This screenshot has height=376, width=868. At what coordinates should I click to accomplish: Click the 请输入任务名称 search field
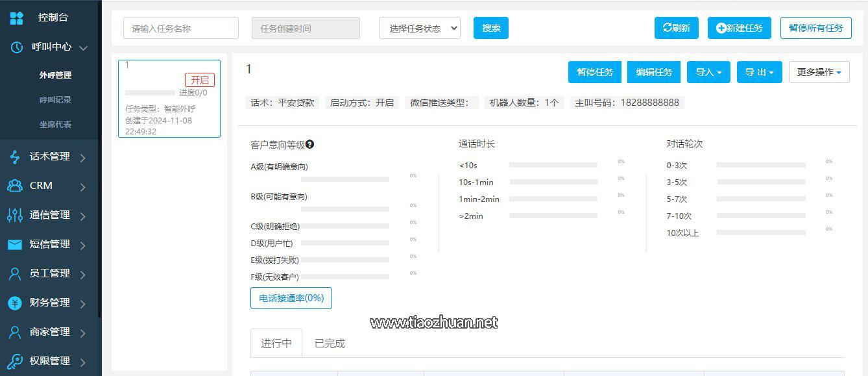pyautogui.click(x=181, y=28)
